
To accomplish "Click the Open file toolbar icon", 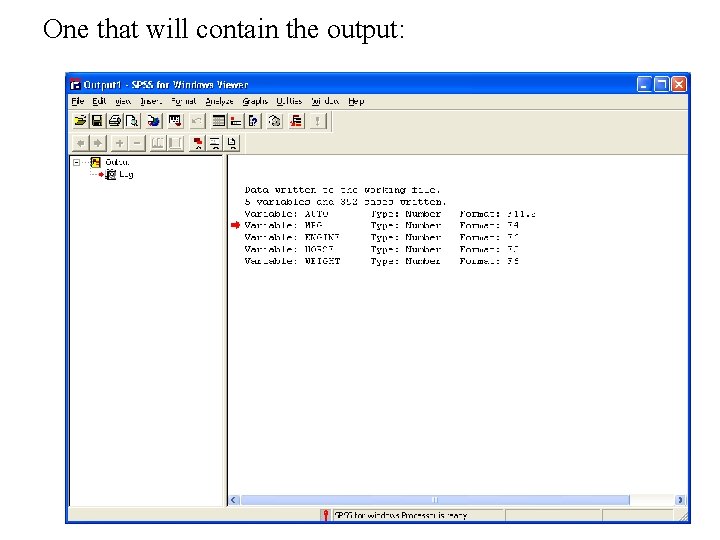I will click(80, 121).
